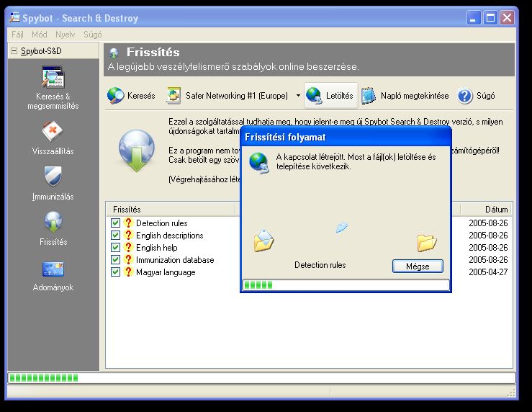Viewport: 532px width, 412px height.
Task: Click the small globe icon in Frissítés header
Action: click(x=114, y=53)
